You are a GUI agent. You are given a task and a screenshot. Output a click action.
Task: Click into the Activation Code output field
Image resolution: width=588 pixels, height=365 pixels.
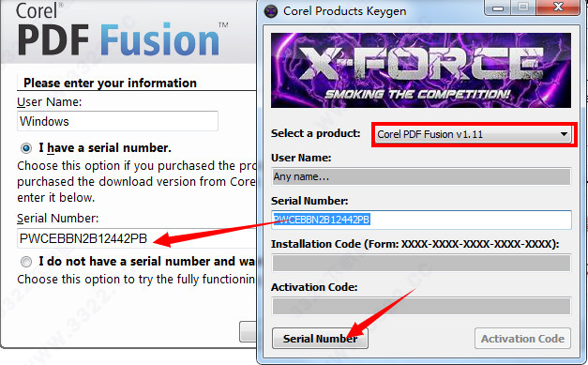tap(421, 306)
